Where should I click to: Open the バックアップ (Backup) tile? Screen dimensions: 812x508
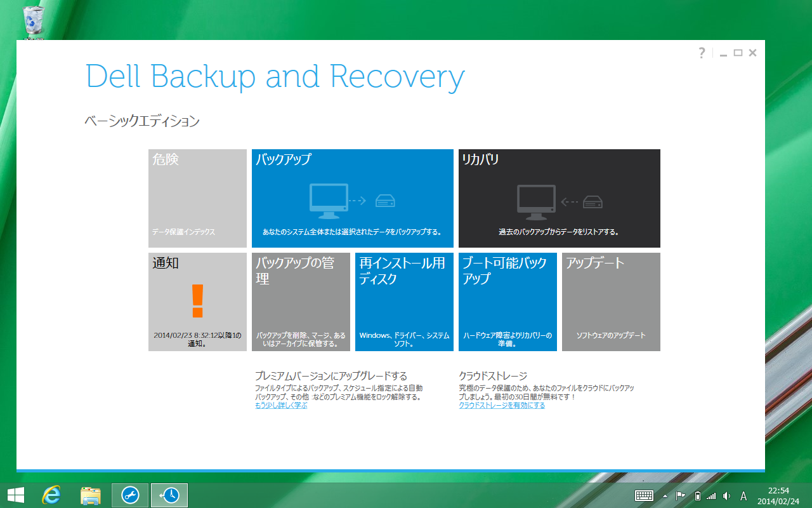(x=353, y=198)
